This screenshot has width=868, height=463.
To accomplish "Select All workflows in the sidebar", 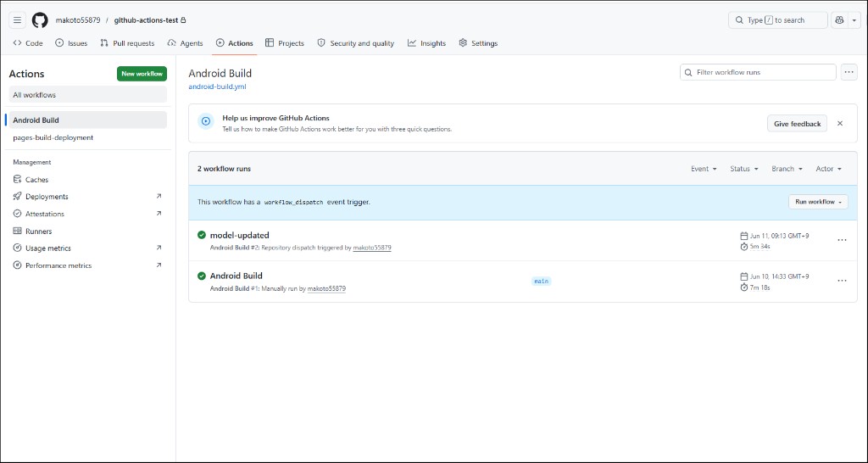I will [88, 95].
